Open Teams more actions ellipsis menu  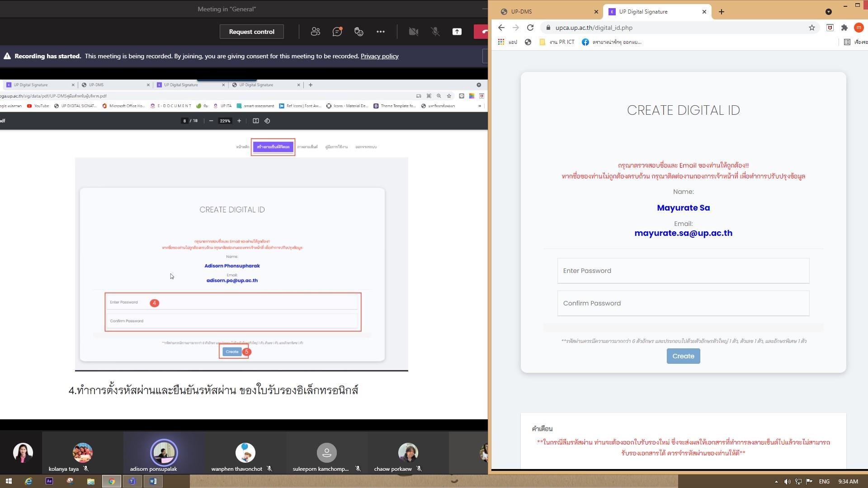tap(380, 32)
